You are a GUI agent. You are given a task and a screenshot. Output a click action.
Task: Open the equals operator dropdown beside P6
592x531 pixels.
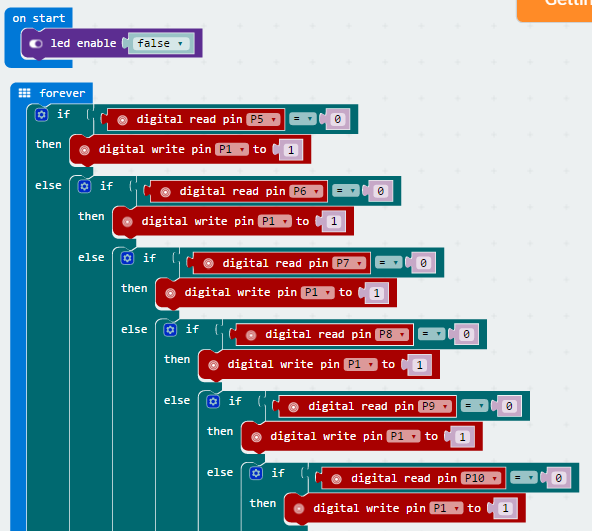point(346,191)
